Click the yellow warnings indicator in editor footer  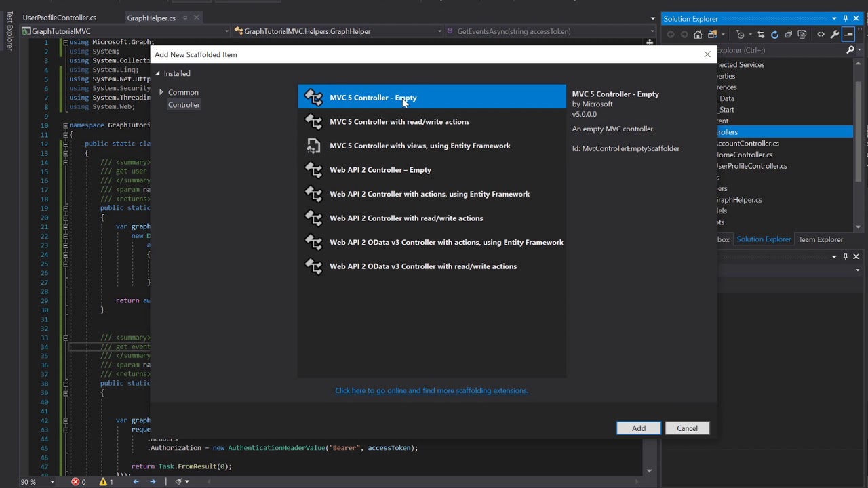(106, 482)
